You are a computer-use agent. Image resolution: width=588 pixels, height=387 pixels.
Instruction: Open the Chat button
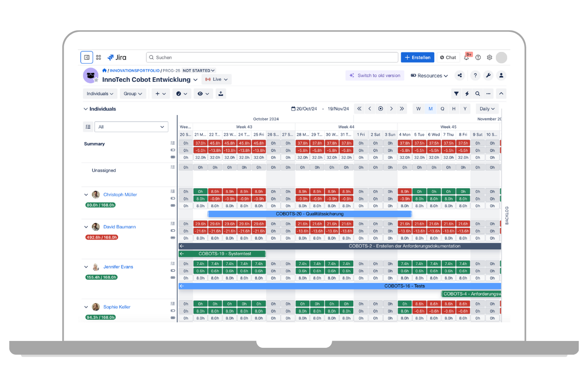(x=448, y=57)
